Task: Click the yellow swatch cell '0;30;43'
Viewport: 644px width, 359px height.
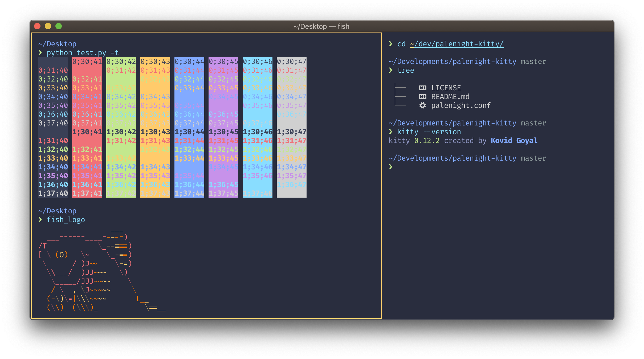Action: (x=155, y=62)
